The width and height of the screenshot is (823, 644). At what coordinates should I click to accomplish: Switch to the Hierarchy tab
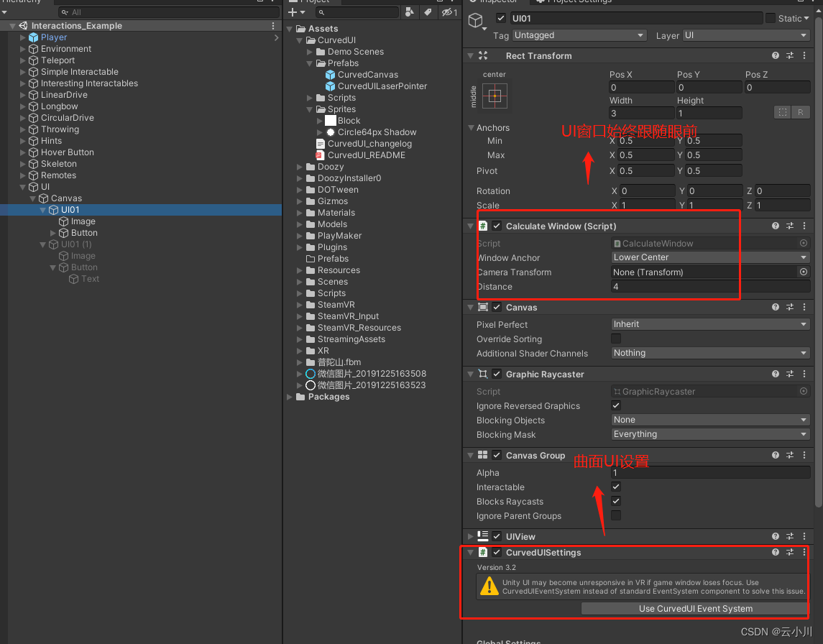pos(22,2)
